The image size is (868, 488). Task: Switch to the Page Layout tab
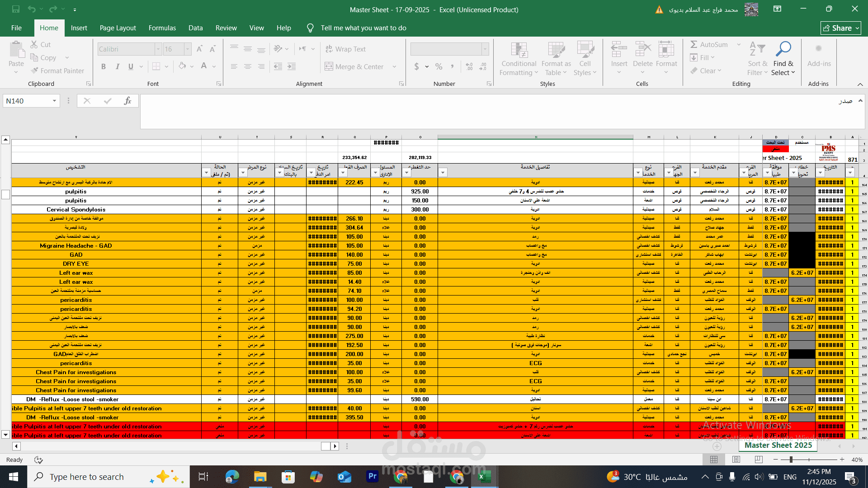(x=118, y=28)
